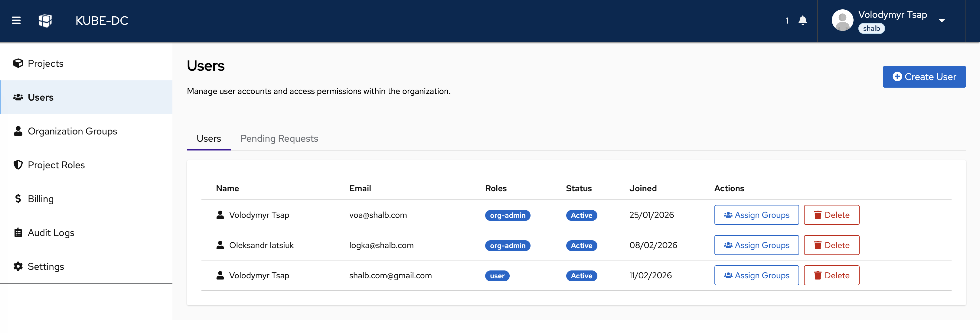980x333 pixels.
Task: Click the Create User button
Action: (924, 76)
